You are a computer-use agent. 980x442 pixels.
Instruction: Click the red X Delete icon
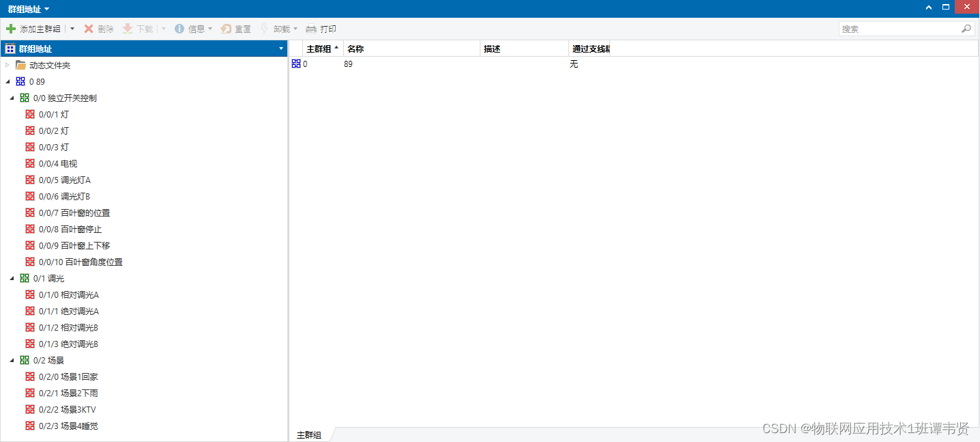tap(89, 29)
